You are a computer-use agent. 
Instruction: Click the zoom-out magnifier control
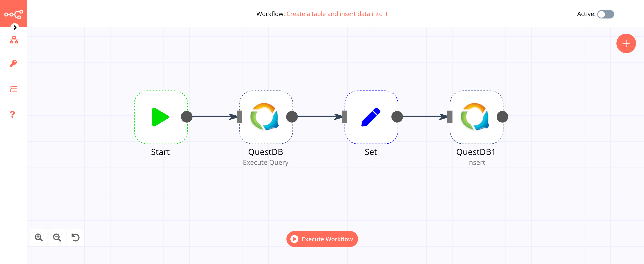(57, 237)
